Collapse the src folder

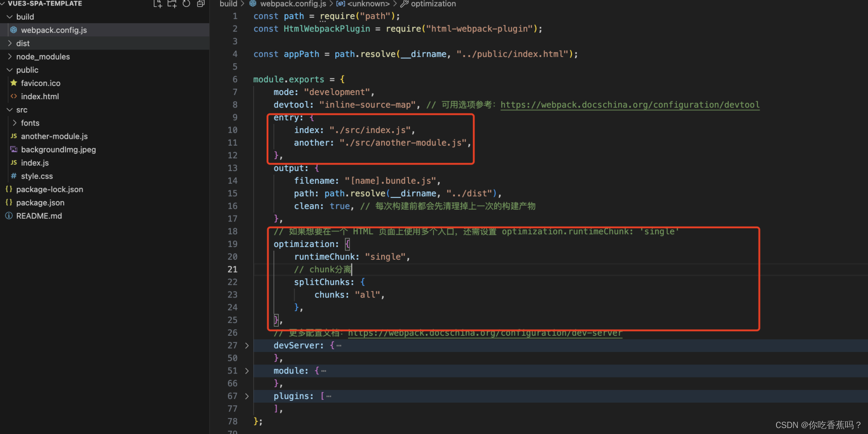coord(10,110)
